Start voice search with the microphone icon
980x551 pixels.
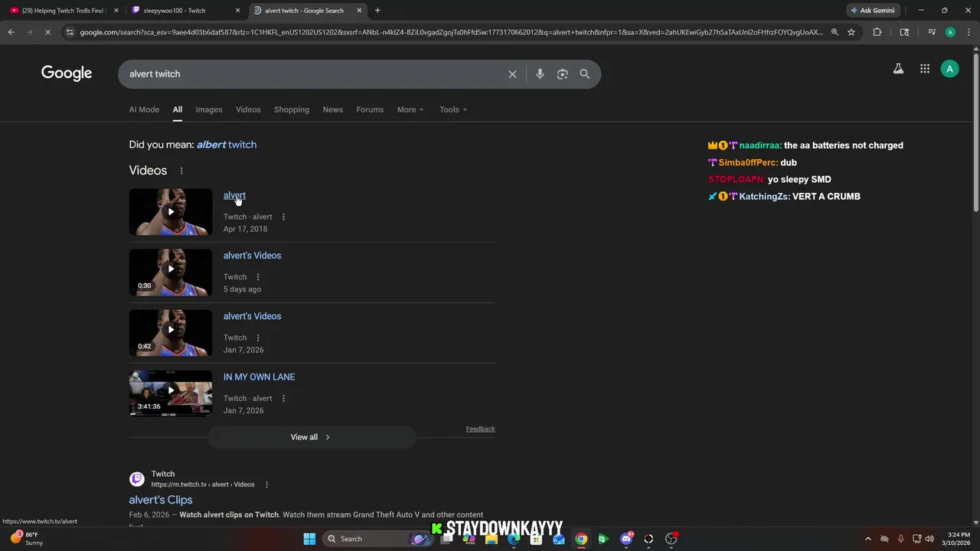point(540,74)
